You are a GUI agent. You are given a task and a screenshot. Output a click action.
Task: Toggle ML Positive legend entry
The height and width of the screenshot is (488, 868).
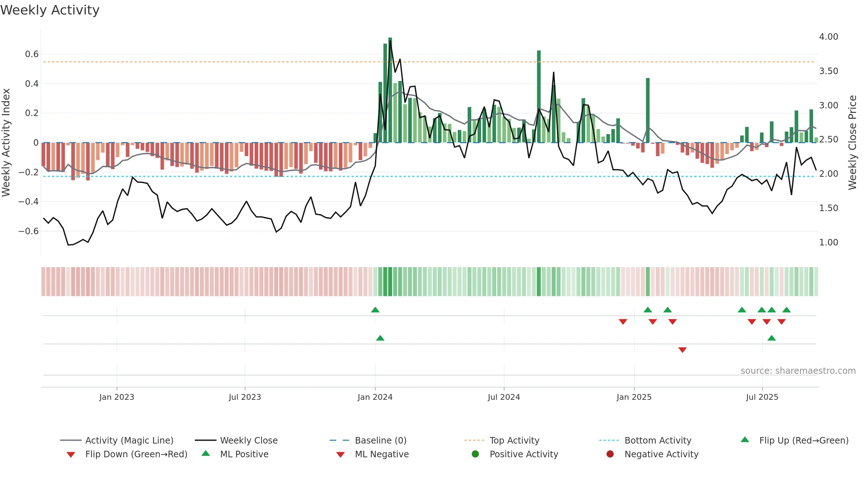click(x=235, y=454)
